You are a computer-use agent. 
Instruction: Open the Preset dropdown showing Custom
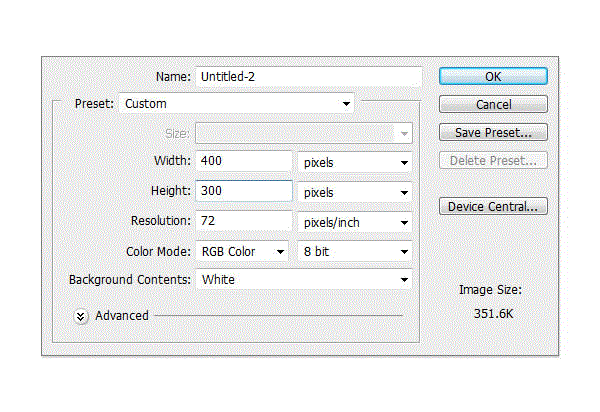pos(237,104)
